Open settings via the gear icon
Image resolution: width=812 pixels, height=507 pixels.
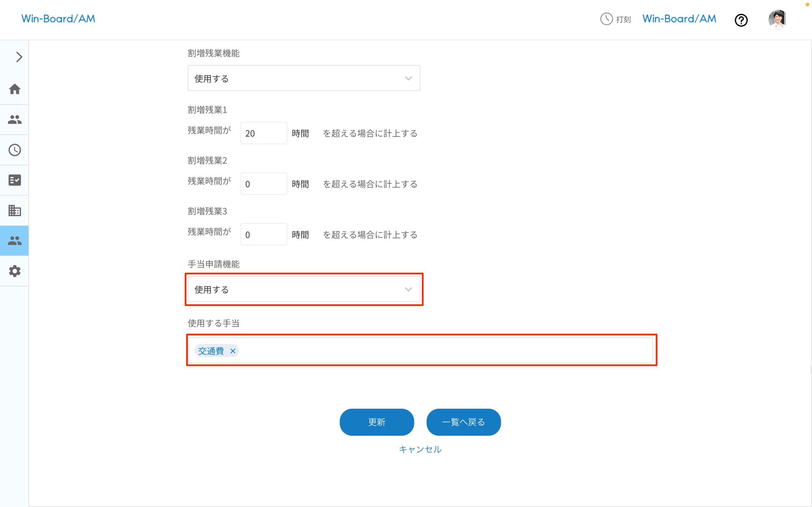pos(14,271)
